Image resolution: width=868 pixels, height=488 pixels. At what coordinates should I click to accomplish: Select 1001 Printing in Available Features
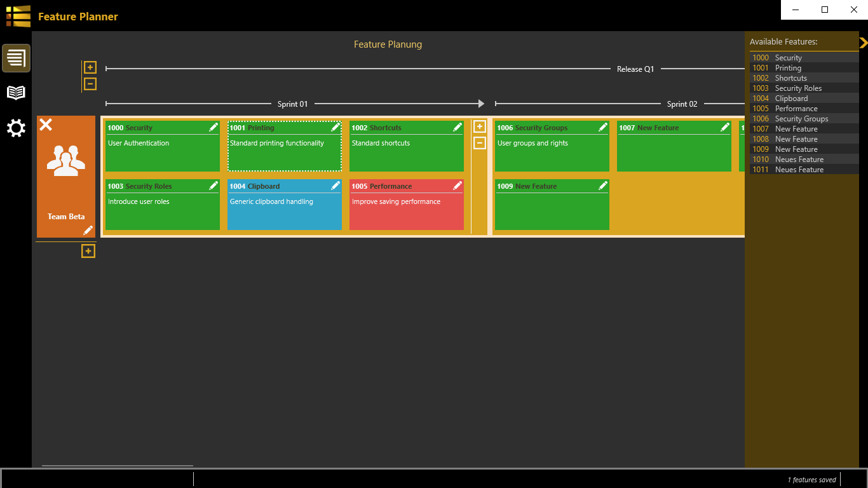tap(804, 68)
